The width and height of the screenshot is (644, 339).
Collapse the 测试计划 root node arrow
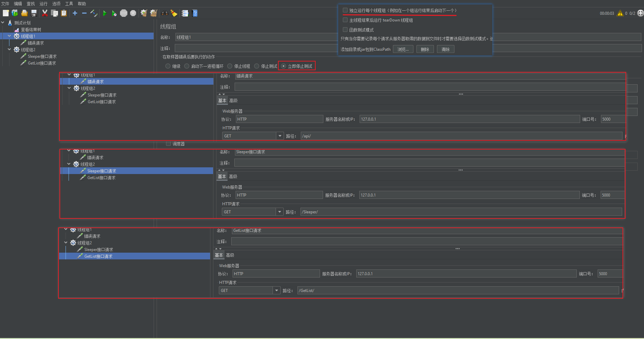coord(3,23)
